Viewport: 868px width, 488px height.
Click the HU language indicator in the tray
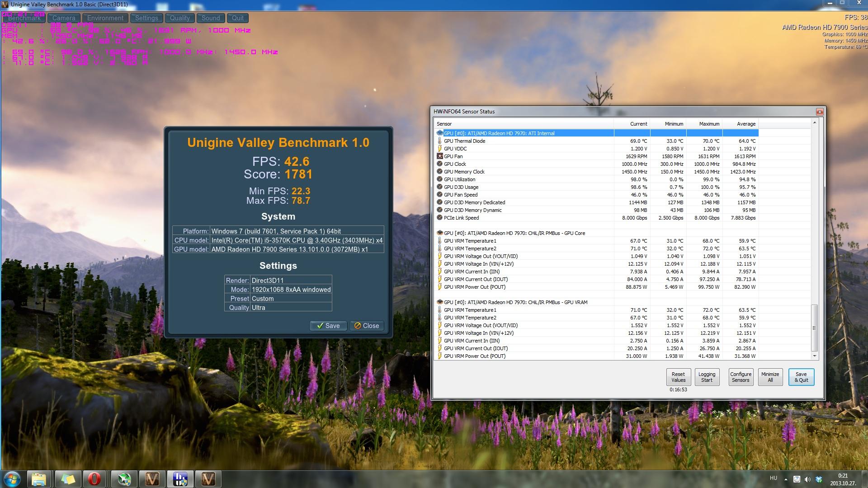(x=774, y=479)
